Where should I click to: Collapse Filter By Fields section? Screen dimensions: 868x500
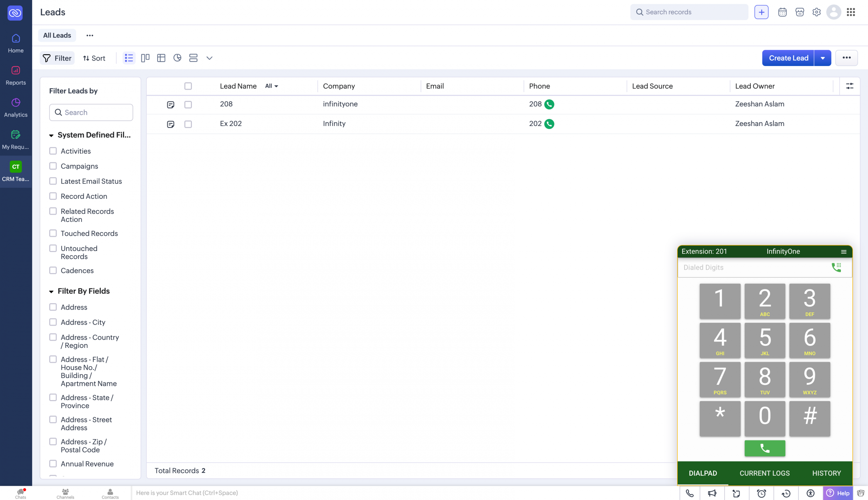[x=51, y=292]
